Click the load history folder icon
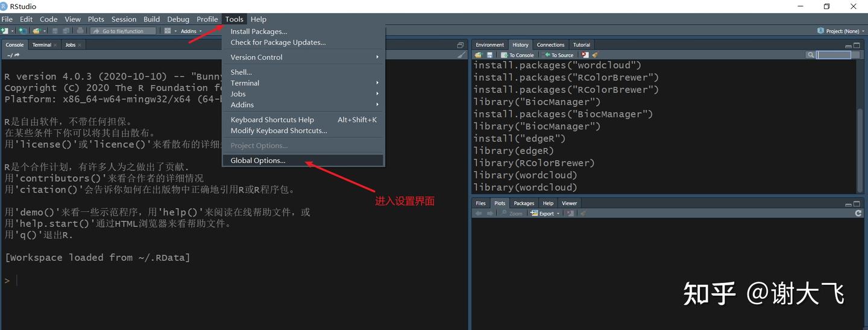This screenshot has height=330, width=868. click(x=478, y=55)
